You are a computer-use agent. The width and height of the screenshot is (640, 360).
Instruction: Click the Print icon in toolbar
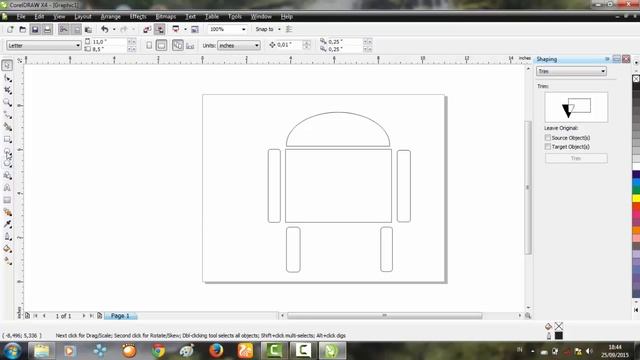[x=47, y=29]
